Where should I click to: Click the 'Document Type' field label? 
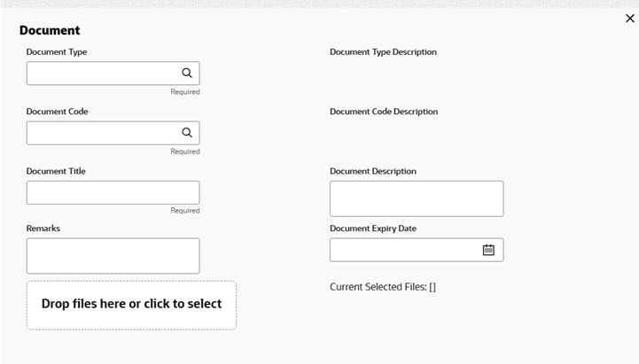point(57,52)
